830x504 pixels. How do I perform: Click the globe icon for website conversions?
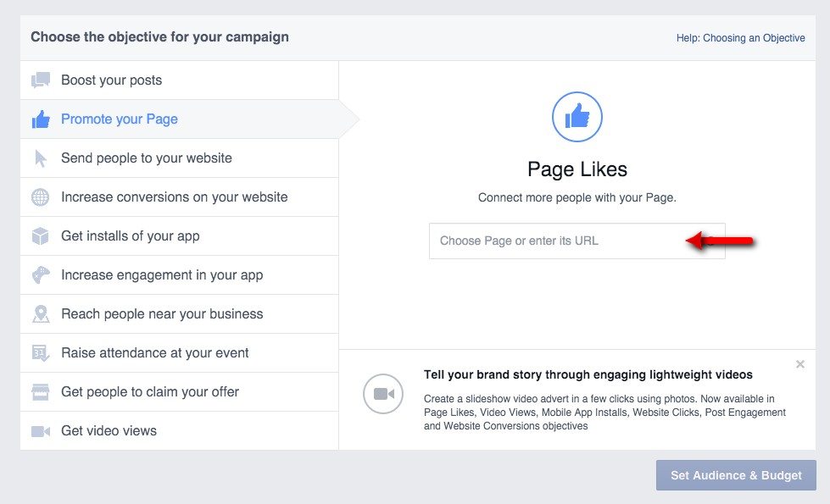click(41, 197)
